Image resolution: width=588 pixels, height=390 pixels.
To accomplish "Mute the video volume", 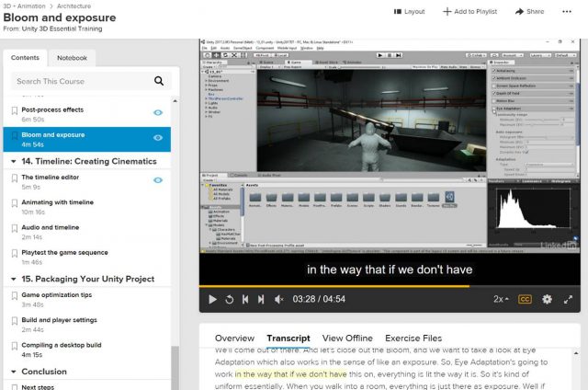I will tap(278, 299).
